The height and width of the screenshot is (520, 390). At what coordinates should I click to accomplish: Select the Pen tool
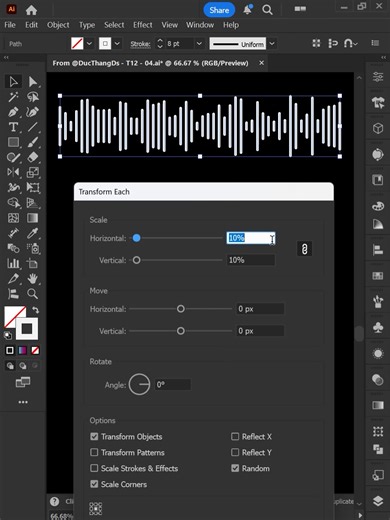click(13, 112)
